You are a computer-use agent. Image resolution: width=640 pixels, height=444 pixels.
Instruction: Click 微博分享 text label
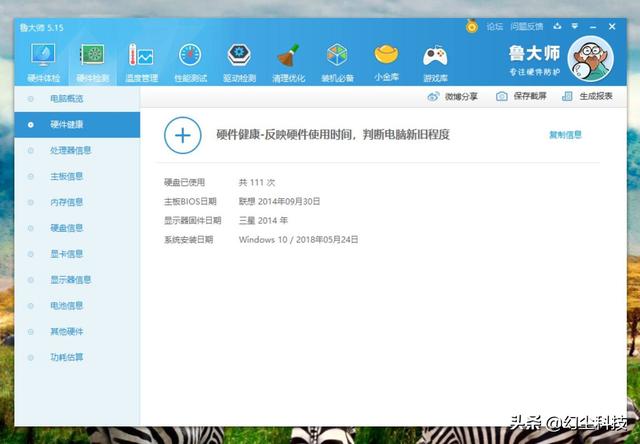coord(461,97)
